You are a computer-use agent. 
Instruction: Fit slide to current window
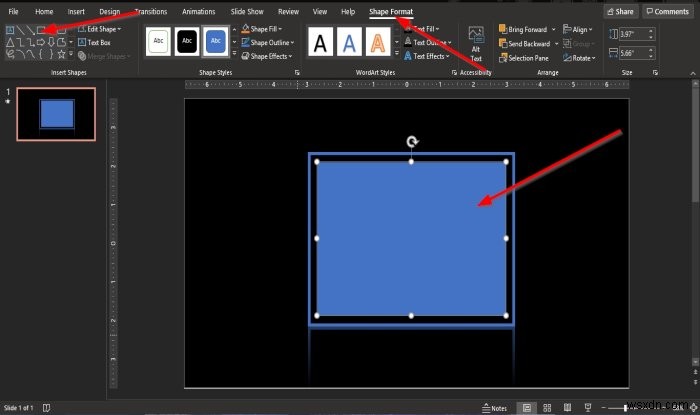click(694, 407)
